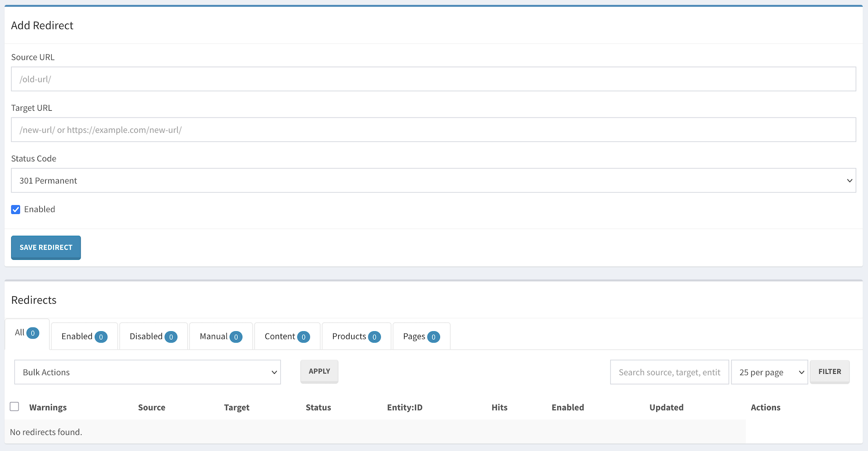Select the All redirects tab

click(x=27, y=334)
